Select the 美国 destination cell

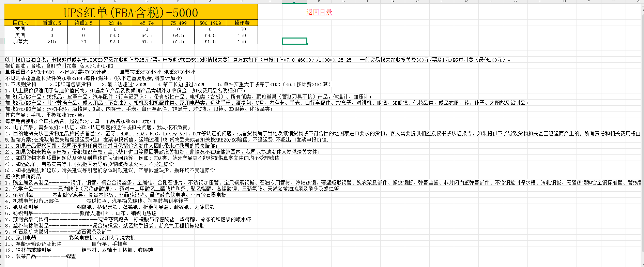20,35
